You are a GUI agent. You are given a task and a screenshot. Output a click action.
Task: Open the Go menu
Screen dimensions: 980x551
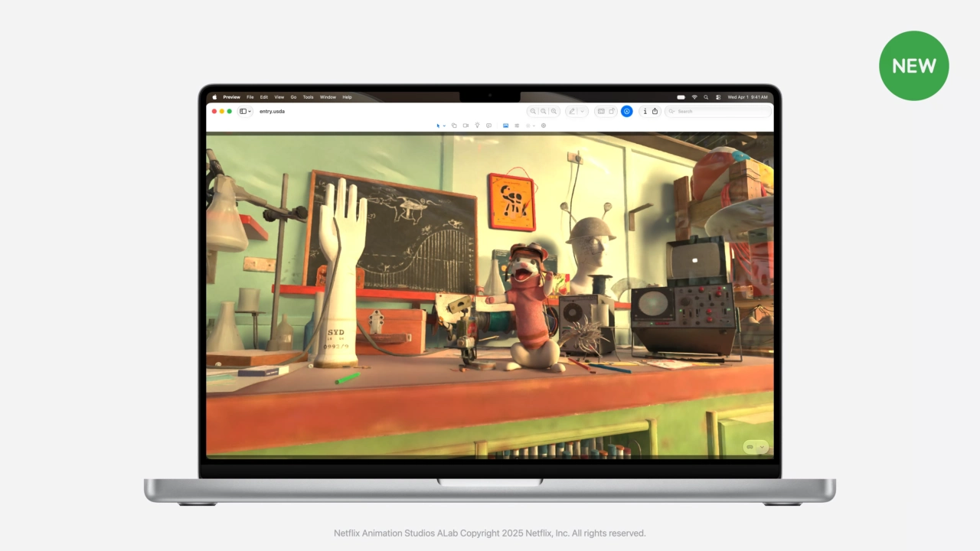[x=293, y=97]
